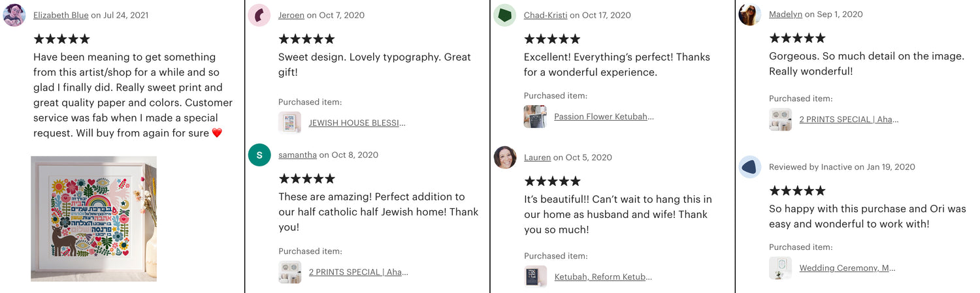Click the Passion Flower Ketubah item thumbnail
This screenshot has width=980, height=293.
[x=535, y=117]
